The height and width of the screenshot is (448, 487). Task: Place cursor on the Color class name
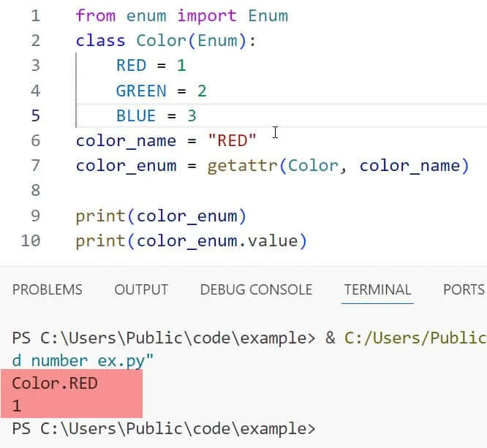161,41
